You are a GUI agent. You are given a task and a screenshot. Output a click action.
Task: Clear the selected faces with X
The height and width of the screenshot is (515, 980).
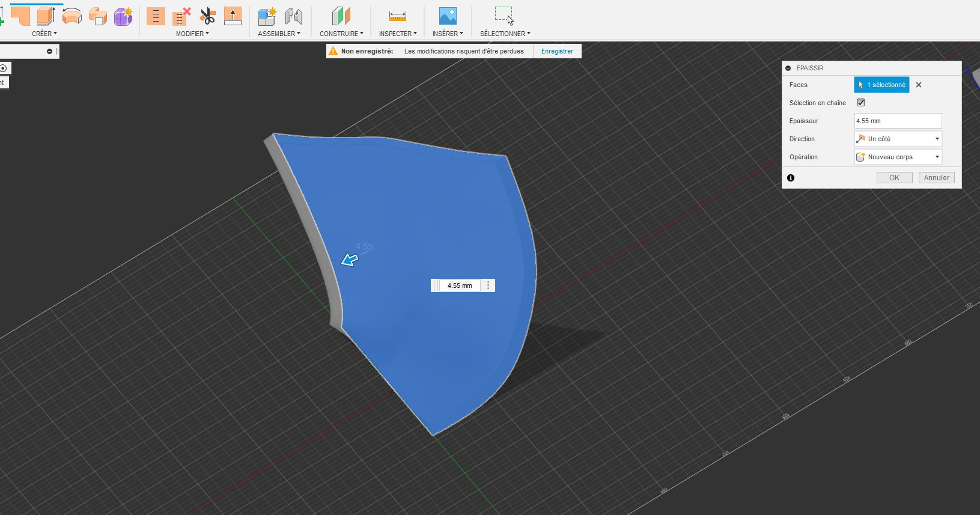pos(919,85)
